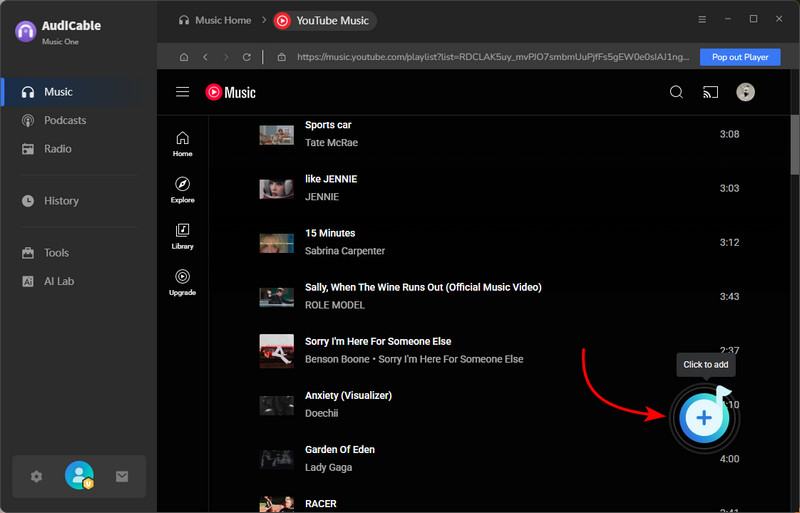
Task: Select Garden Of Eden song title
Action: coord(340,450)
